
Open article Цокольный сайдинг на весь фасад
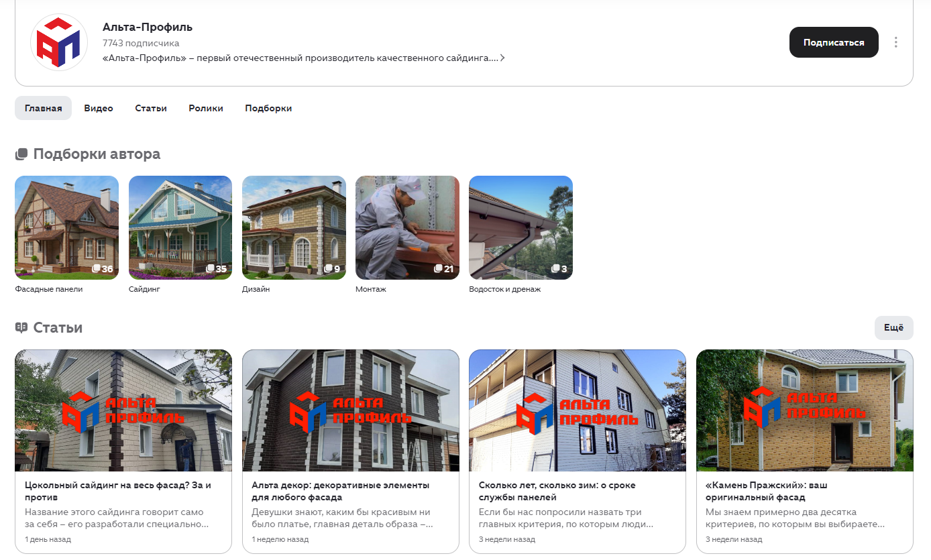click(118, 491)
